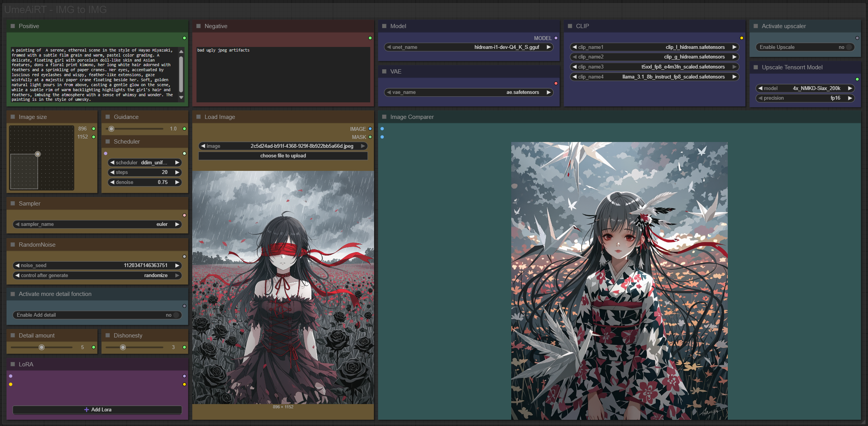This screenshot has height=426, width=868.
Task: Decrease denoise value with left arrow
Action: click(112, 182)
